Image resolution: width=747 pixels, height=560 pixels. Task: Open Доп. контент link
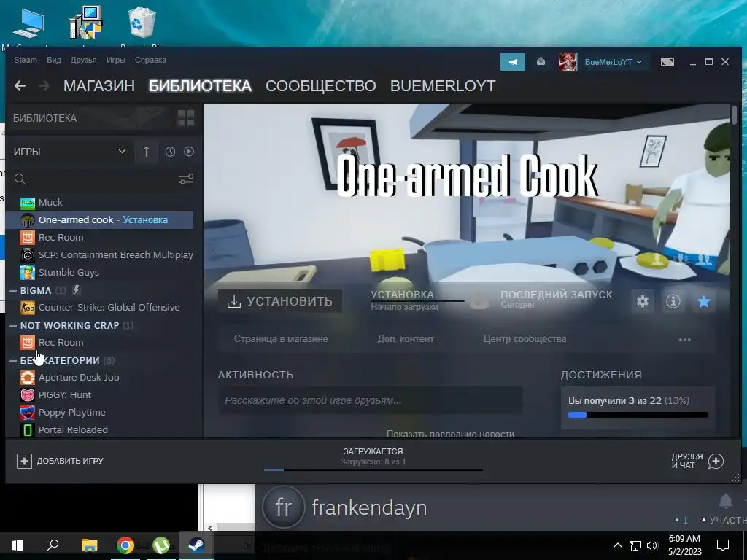[406, 339]
